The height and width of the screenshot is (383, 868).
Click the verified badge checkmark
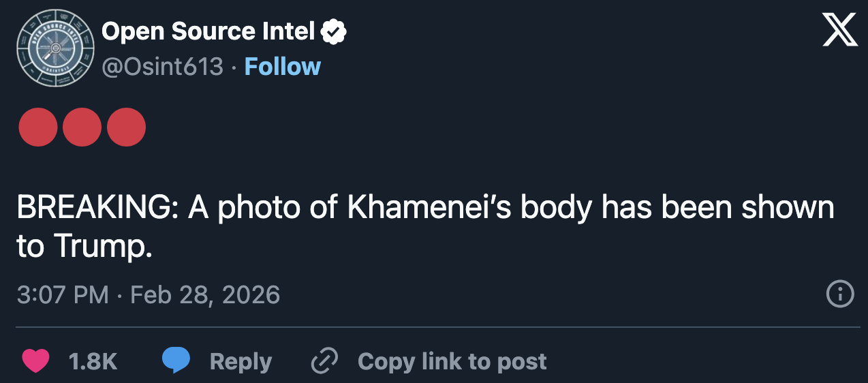[x=334, y=31]
